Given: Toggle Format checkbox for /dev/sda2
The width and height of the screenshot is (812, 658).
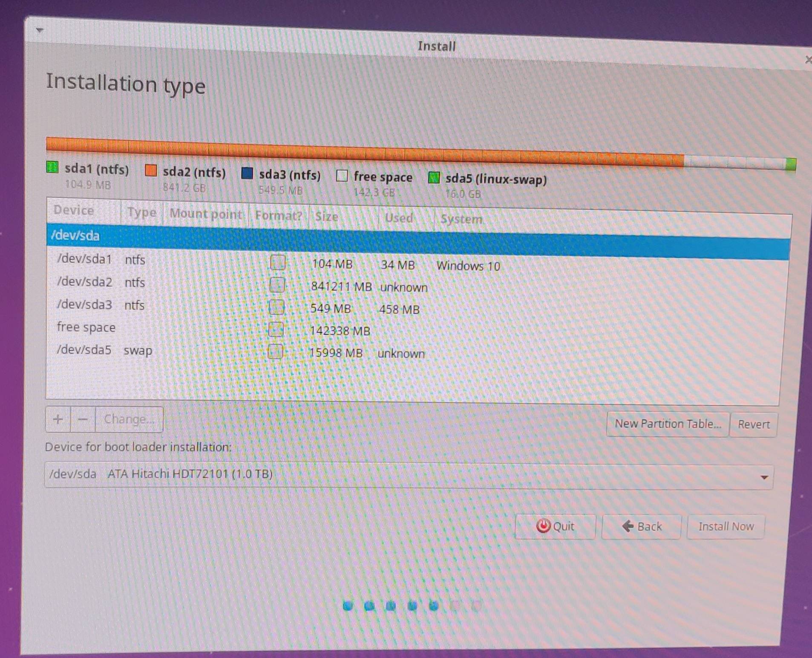Looking at the screenshot, I should click(x=277, y=285).
